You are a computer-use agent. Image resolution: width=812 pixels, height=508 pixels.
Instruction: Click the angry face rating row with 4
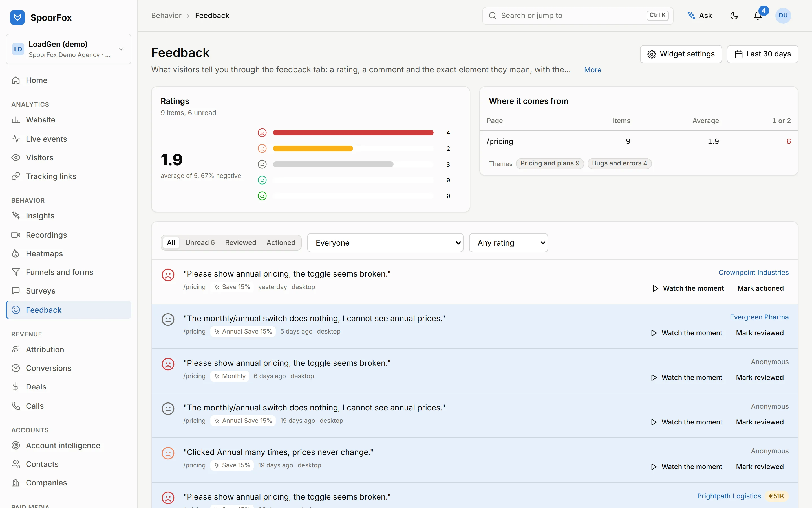click(354, 133)
